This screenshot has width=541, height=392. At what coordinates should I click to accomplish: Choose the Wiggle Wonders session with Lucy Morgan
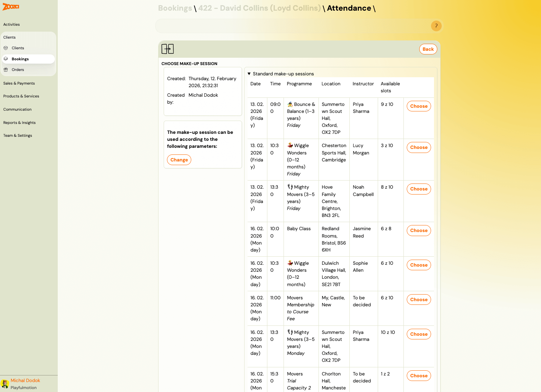coord(419,147)
